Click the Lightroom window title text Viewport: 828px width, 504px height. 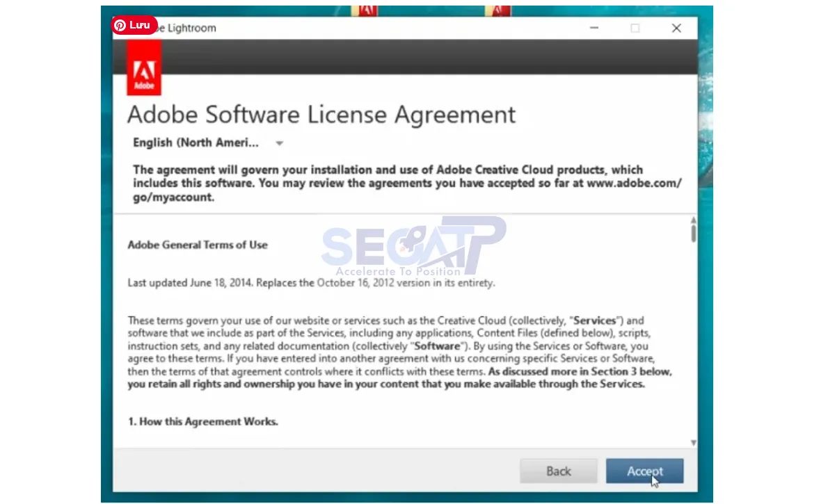pos(188,28)
